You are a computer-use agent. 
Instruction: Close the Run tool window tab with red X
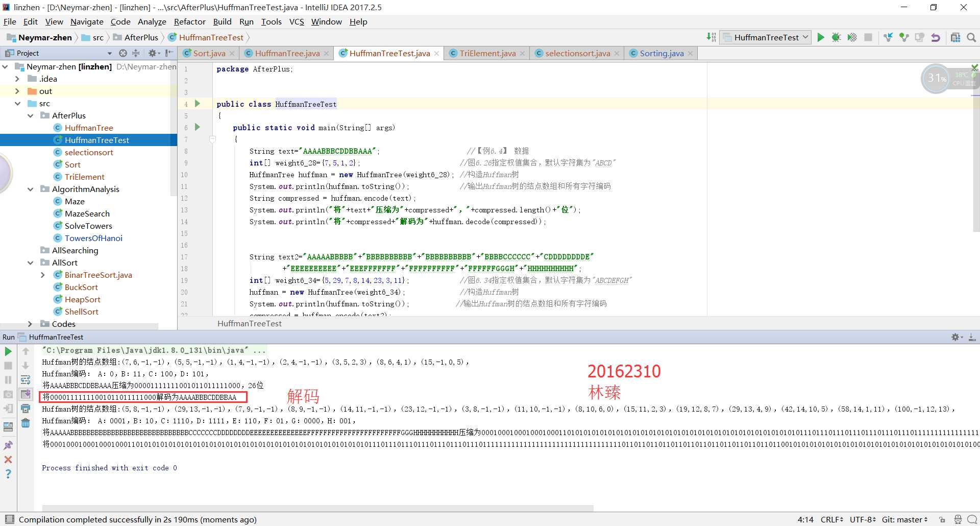coord(8,460)
